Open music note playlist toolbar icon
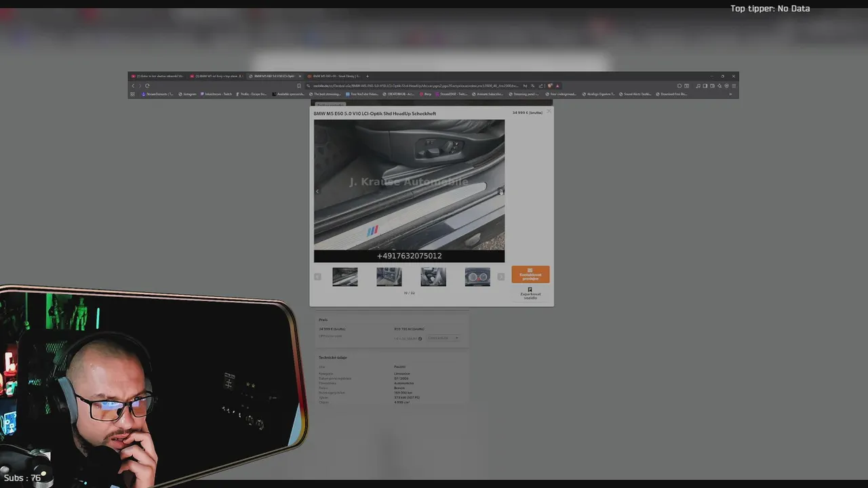This screenshot has height=488, width=868. (x=698, y=86)
